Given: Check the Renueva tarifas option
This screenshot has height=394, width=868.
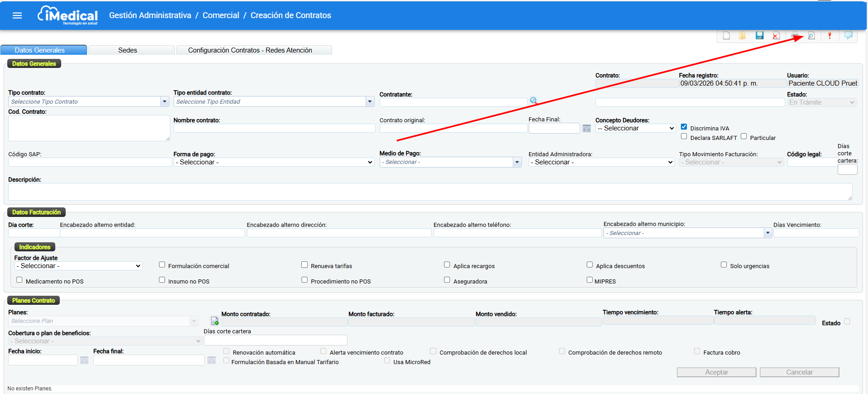Looking at the screenshot, I should pos(304,265).
